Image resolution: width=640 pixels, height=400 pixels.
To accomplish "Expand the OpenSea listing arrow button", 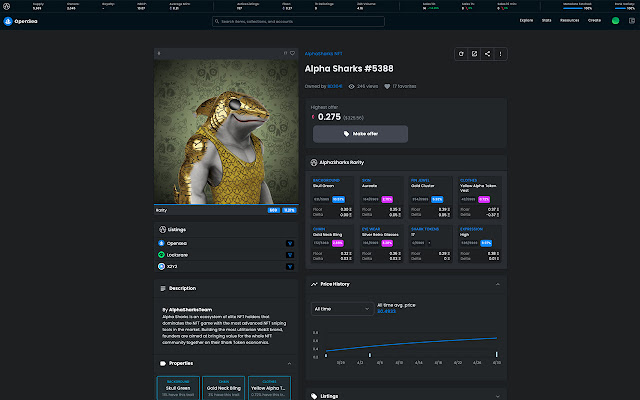I will [x=290, y=243].
